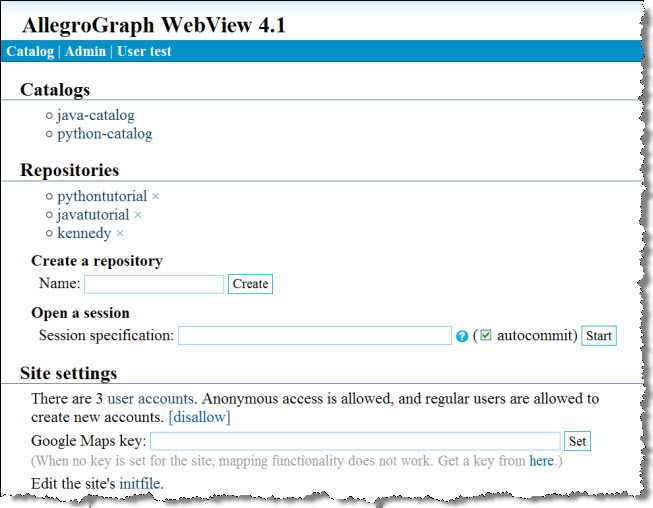Open the user accounts link
The width and height of the screenshot is (653, 508).
click(x=151, y=398)
